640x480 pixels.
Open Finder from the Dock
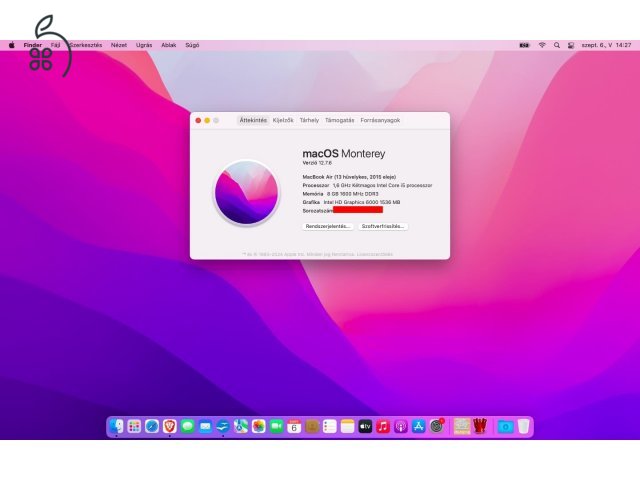(x=116, y=427)
